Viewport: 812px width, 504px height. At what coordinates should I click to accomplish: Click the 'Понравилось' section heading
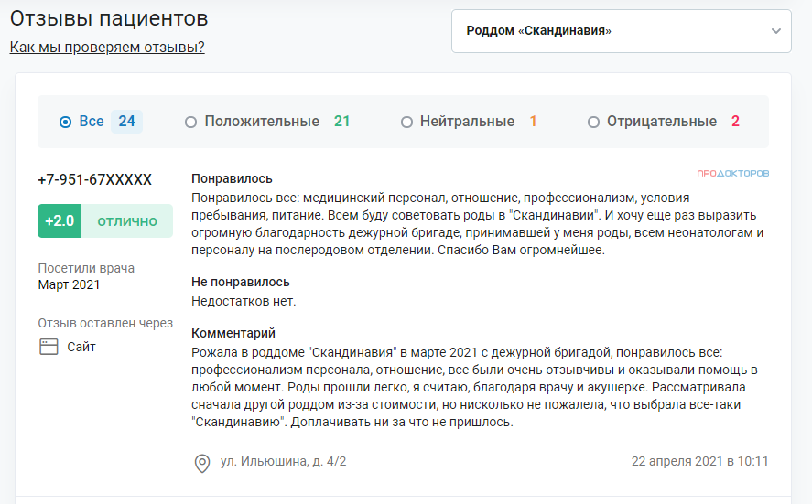(x=232, y=178)
